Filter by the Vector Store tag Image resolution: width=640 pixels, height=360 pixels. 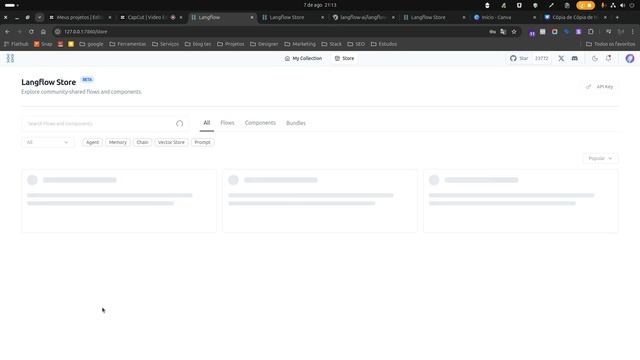click(171, 142)
